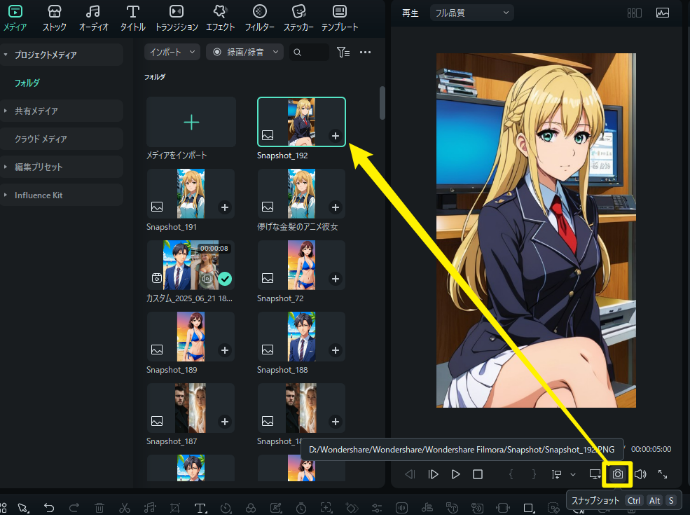
Task: Set mark-in with the left brace icon
Action: click(x=511, y=474)
